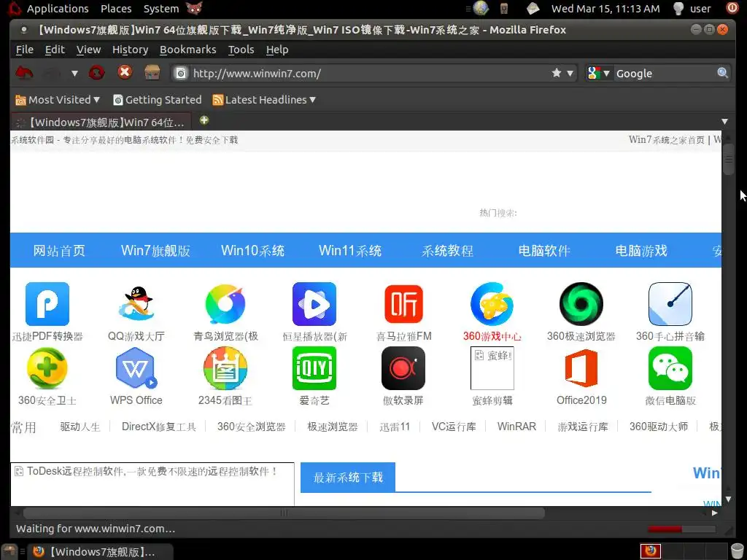Open the WinRAR link

(516, 427)
